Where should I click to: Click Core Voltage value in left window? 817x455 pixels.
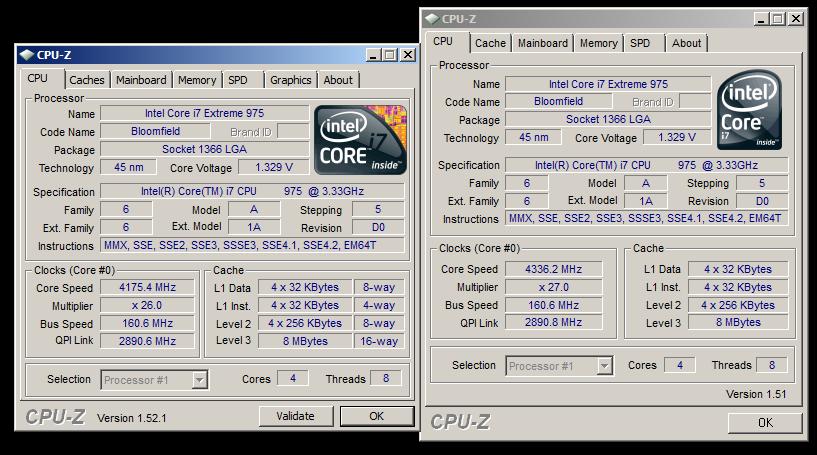pos(274,167)
